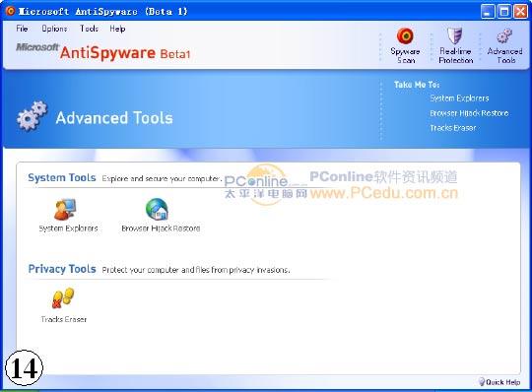Open the Tracks Eraser footprints icon

(63, 298)
